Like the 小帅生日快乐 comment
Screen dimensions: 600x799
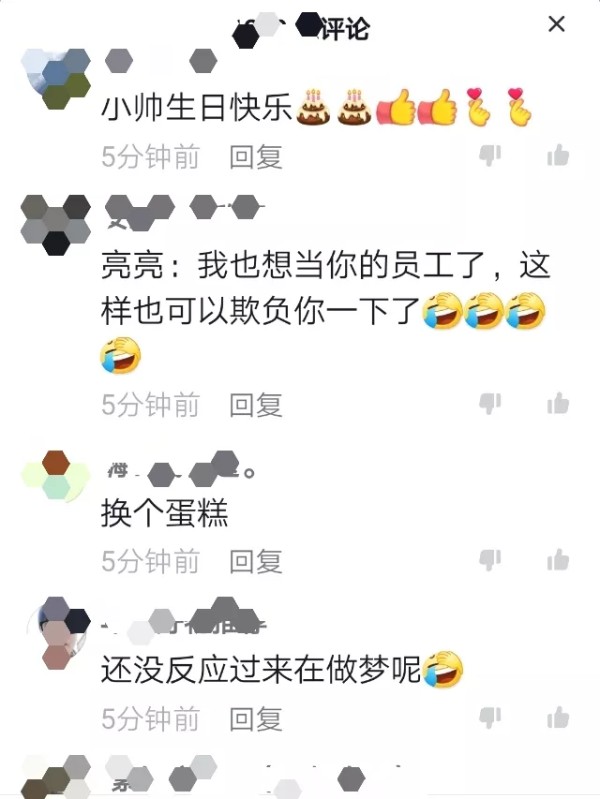558,155
